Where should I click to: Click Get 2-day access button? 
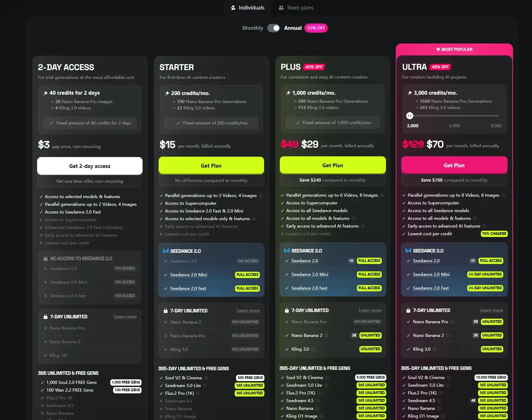pyautogui.click(x=90, y=166)
